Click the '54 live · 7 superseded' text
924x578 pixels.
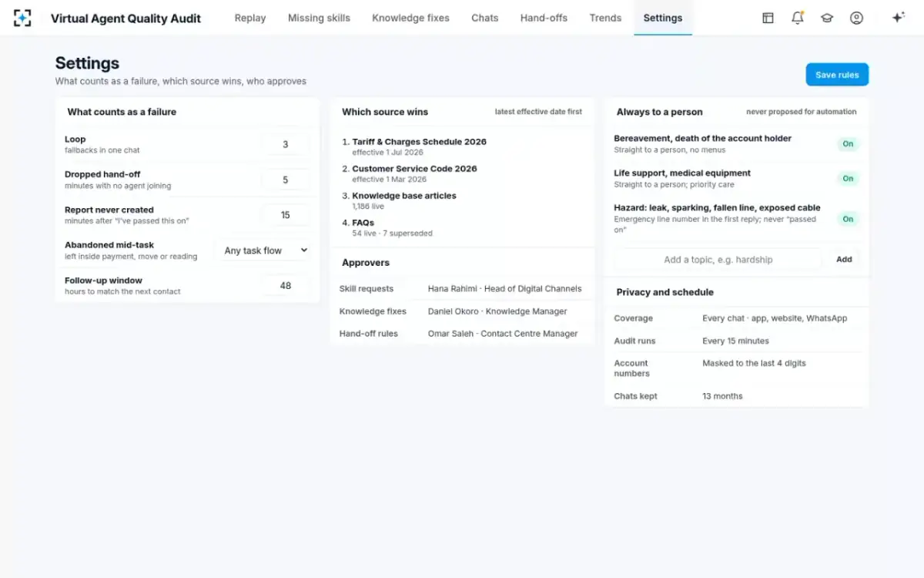(x=392, y=233)
